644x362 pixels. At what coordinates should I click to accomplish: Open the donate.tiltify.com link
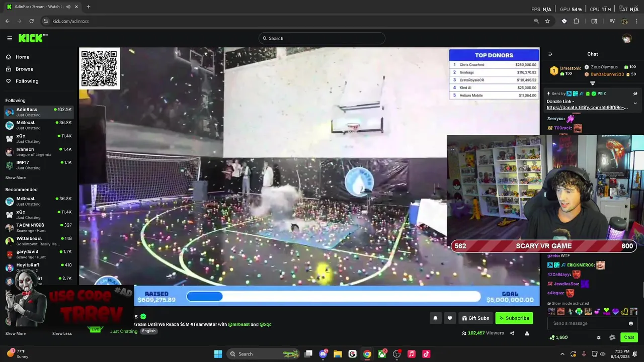click(587, 108)
